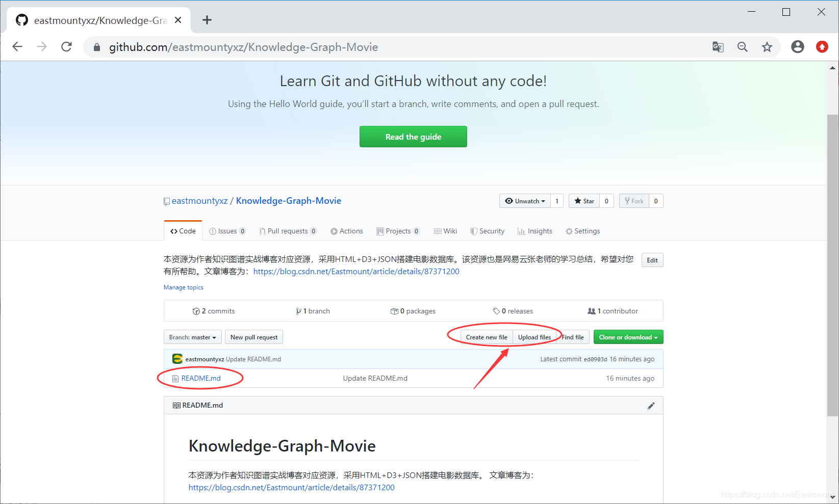The height and width of the screenshot is (504, 839).
Task: Click Manage topics link
Action: coord(184,287)
